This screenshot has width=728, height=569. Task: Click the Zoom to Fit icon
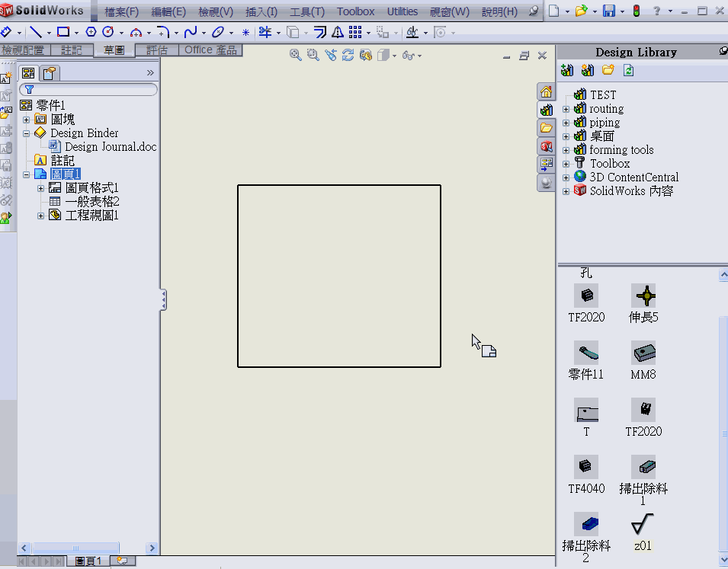295,56
